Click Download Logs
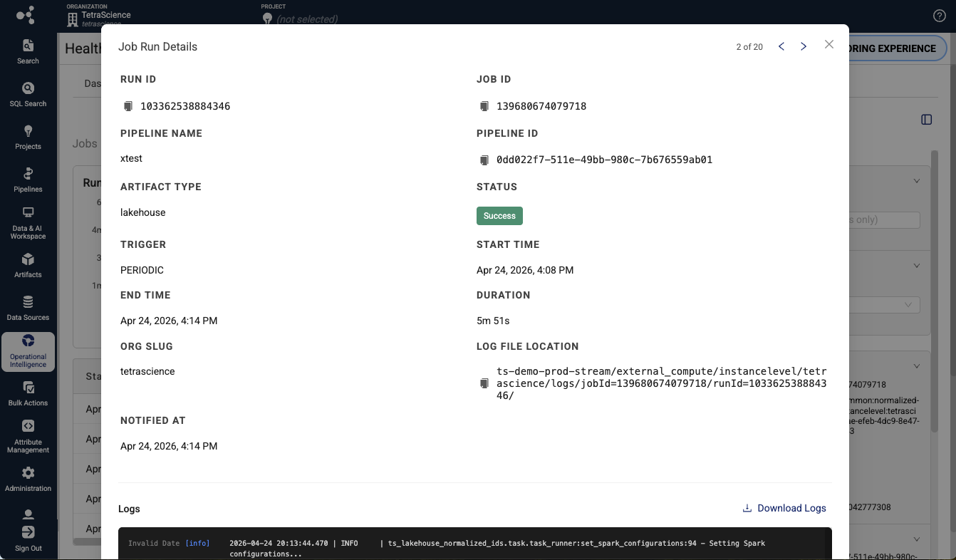This screenshot has height=560, width=956. click(784, 508)
